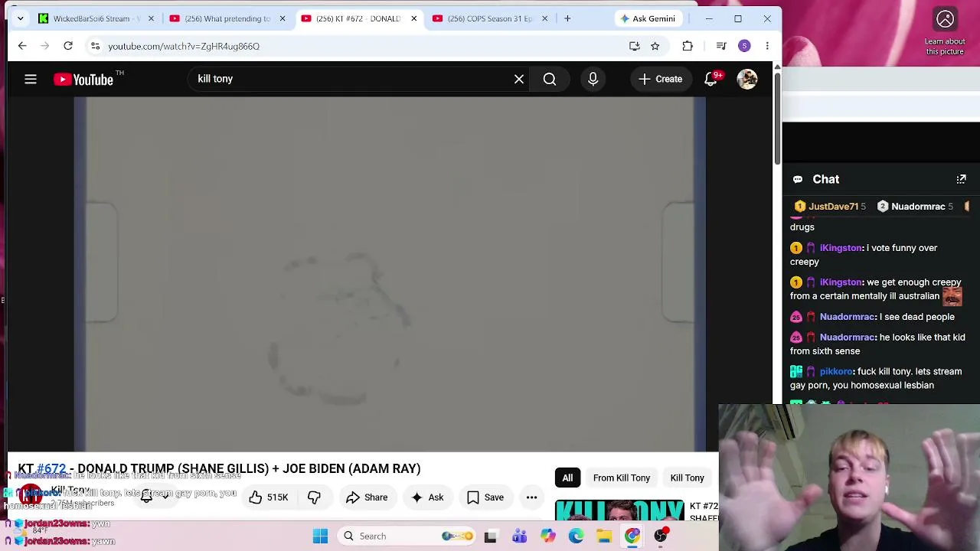Switch to 'What pretending to' tab

click(x=227, y=18)
